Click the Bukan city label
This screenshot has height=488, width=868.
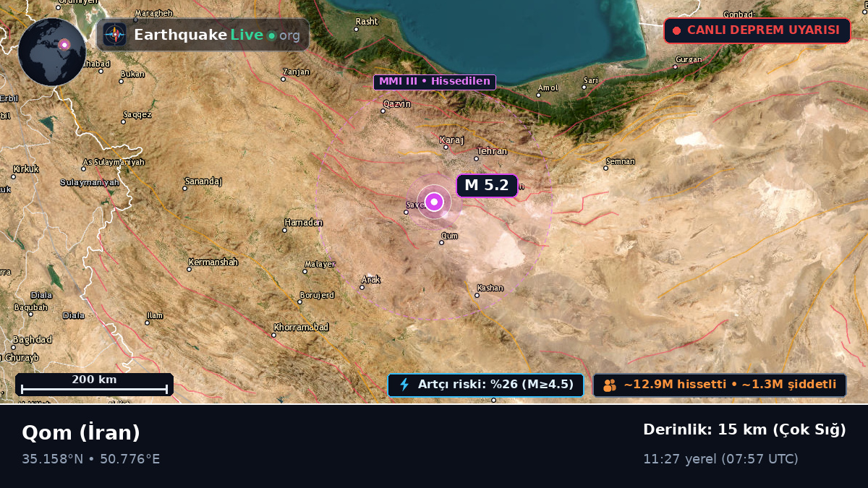[132, 74]
